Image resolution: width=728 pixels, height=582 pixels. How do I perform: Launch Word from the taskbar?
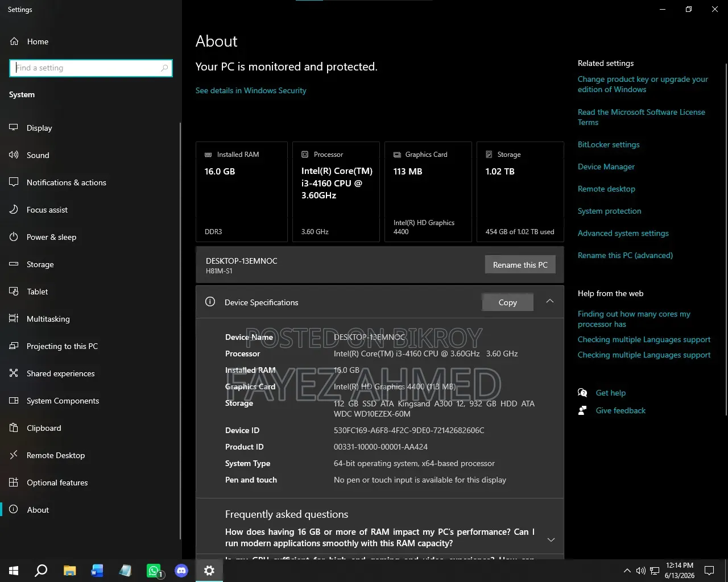[x=97, y=571]
